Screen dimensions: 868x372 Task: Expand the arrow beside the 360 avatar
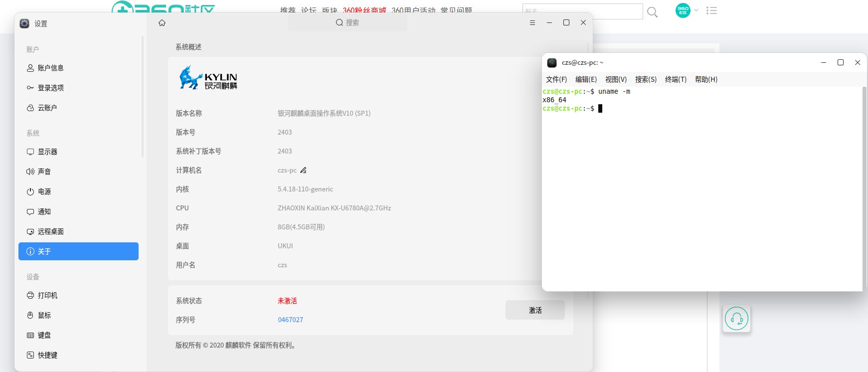696,10
